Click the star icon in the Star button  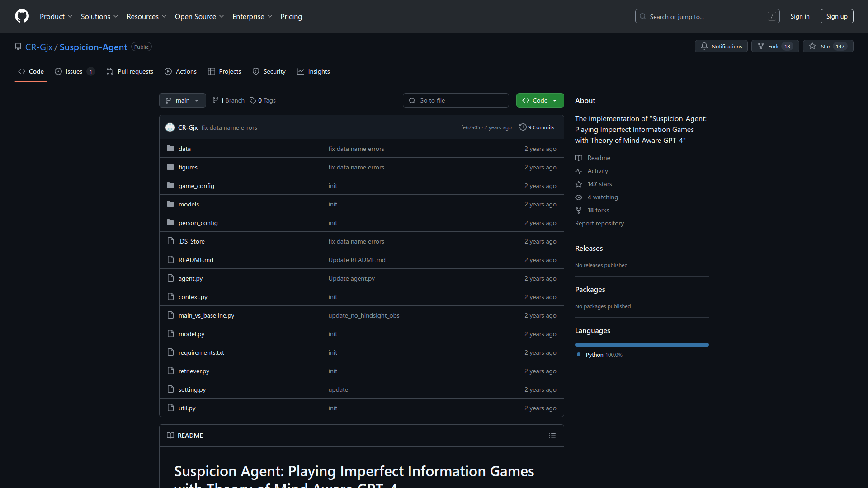tap(812, 46)
